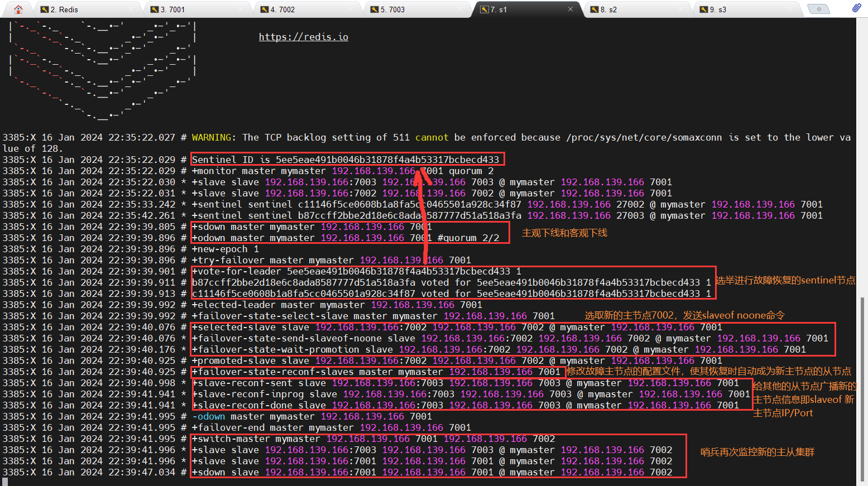Screen dimensions: 868x486
Task: Click the '+failover-state-wait-promotion' line
Action: [x=499, y=349]
